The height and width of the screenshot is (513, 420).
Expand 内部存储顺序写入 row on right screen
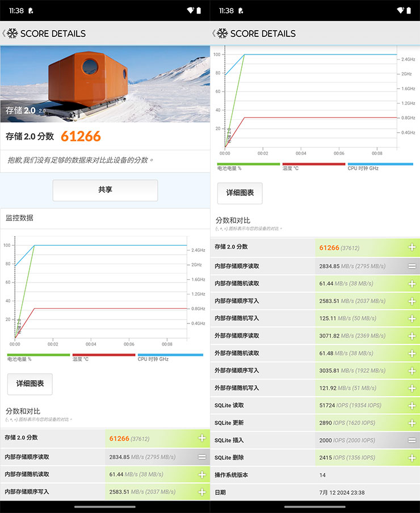(412, 301)
